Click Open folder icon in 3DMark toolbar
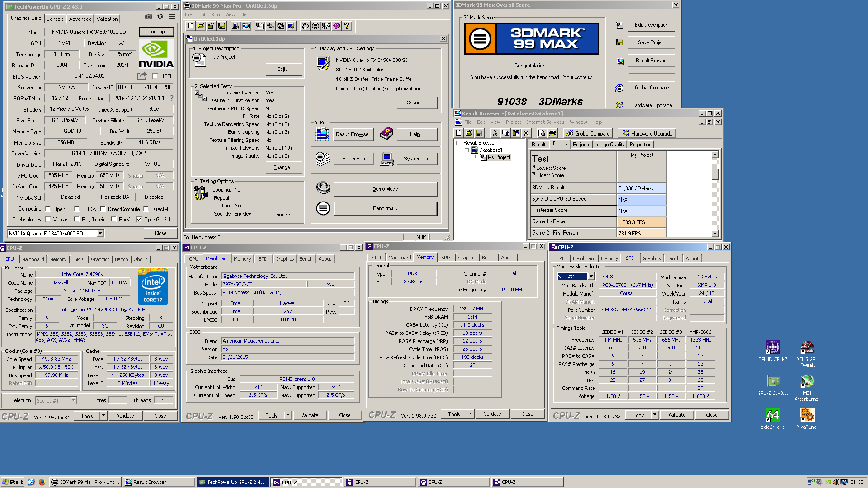 (201, 26)
